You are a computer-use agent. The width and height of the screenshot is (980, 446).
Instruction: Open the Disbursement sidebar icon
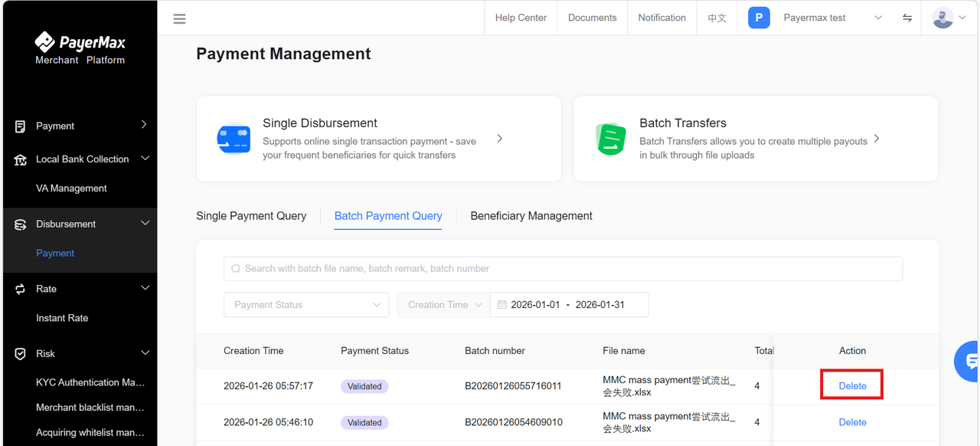point(19,223)
